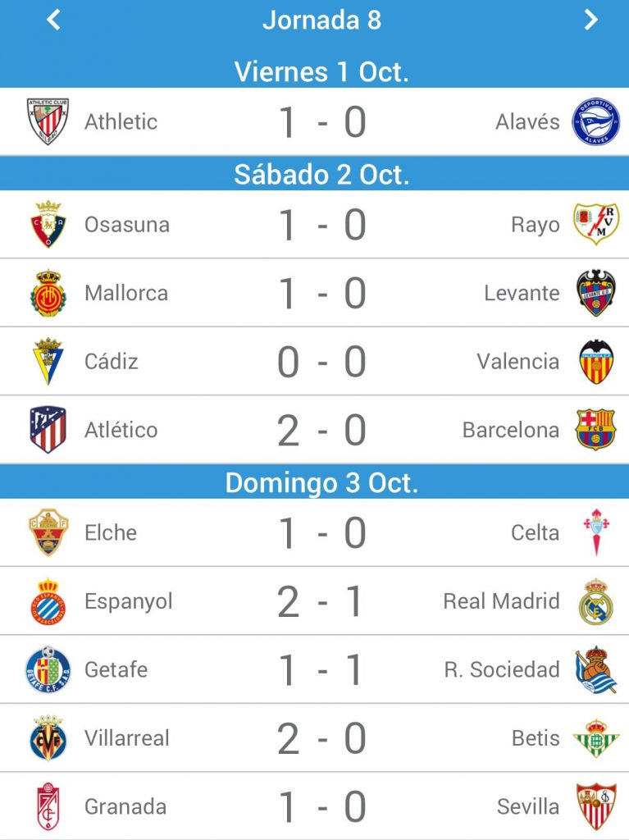Tap the Osasuna team crest
This screenshot has width=629, height=840.
pyautogui.click(x=48, y=224)
